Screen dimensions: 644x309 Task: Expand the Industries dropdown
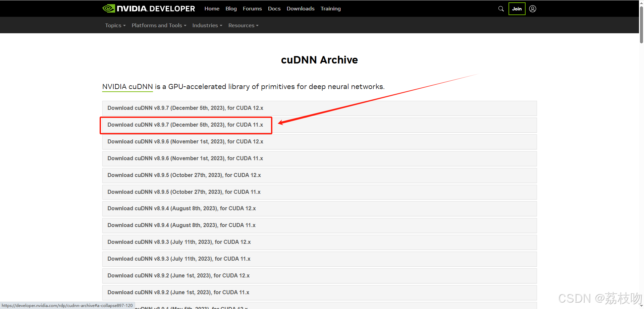pos(207,26)
